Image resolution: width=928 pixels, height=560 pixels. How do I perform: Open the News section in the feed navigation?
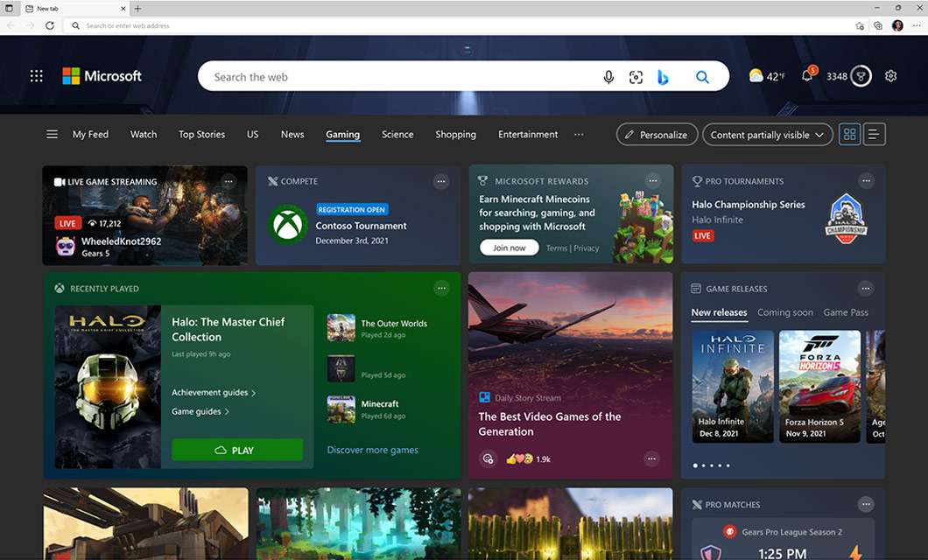292,134
